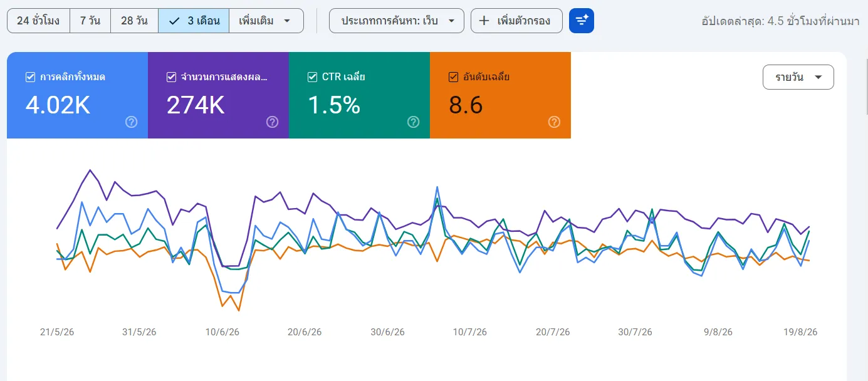Toggle การคลิกทั้งหมด checkbox
The image size is (868, 381).
[x=30, y=77]
